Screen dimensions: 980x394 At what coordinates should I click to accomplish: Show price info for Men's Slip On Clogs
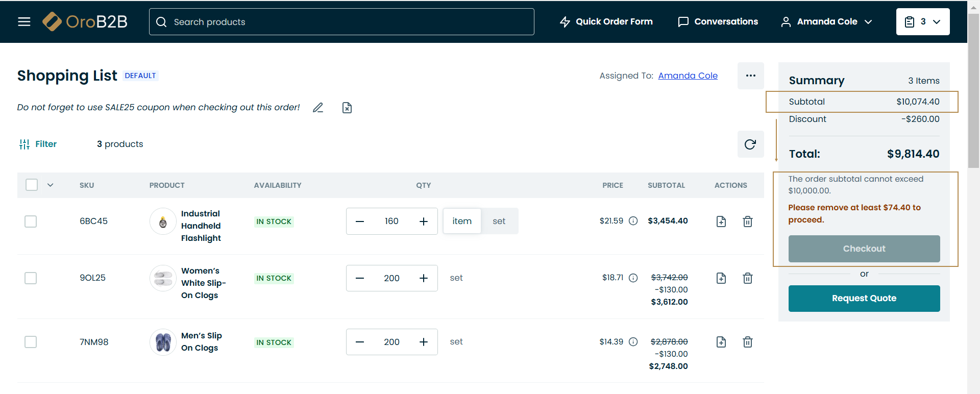633,342
